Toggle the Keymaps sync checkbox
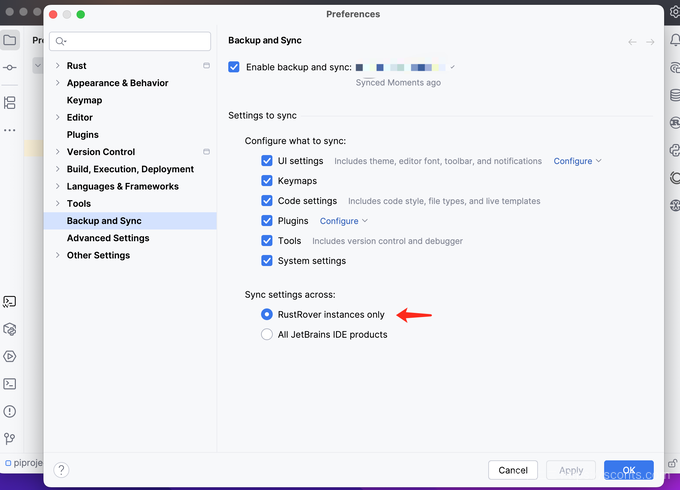The height and width of the screenshot is (490, 680). 267,181
